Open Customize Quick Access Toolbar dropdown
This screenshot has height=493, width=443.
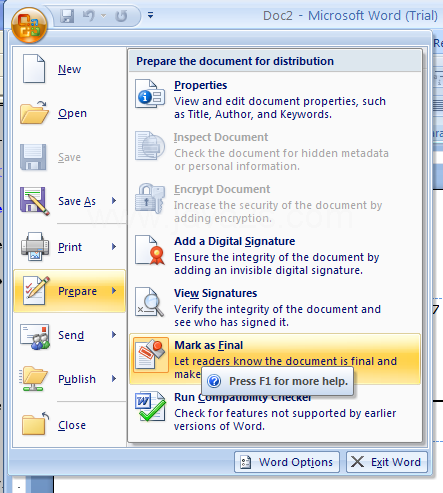coord(151,15)
